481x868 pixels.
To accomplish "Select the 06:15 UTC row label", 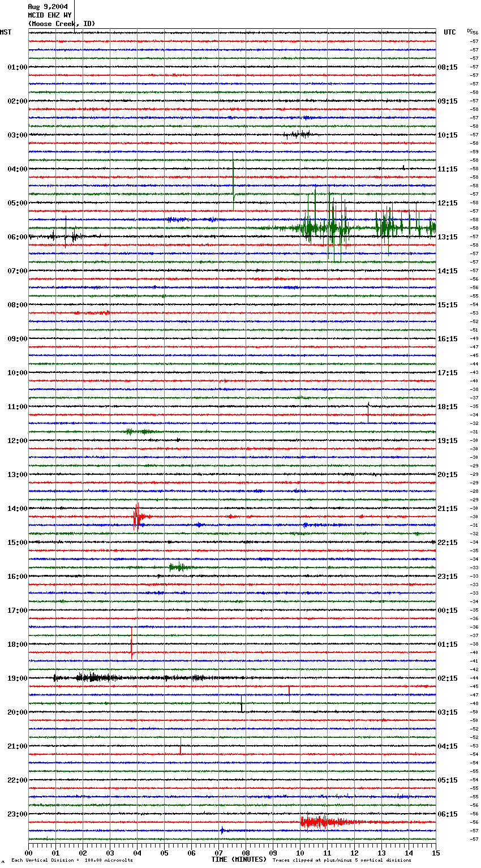I will tap(448, 814).
